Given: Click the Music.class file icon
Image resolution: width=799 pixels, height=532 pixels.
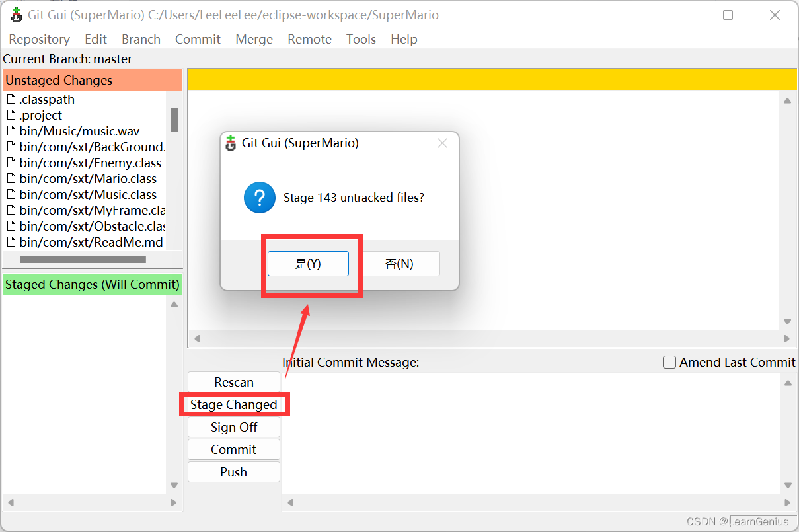Looking at the screenshot, I should point(11,195).
